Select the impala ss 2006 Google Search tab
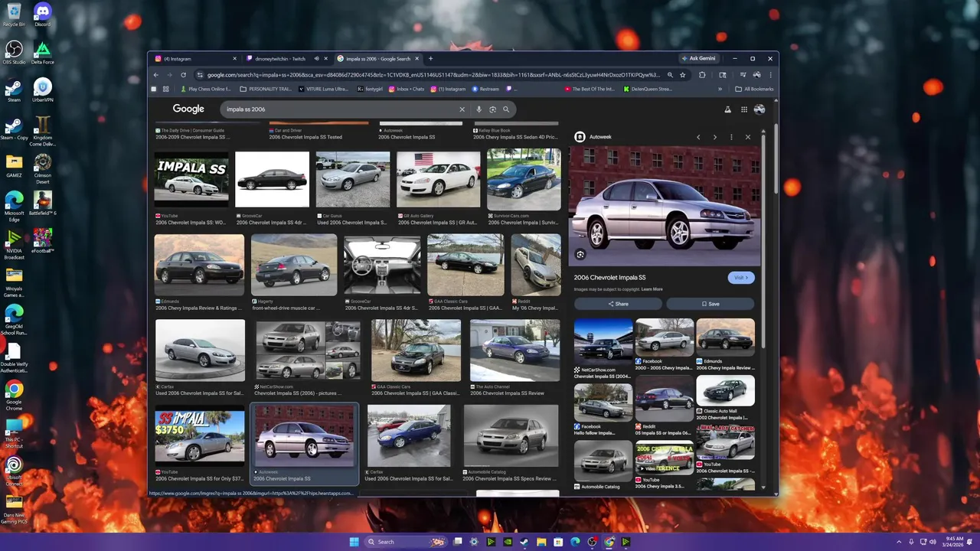980x551 pixels. [378, 59]
